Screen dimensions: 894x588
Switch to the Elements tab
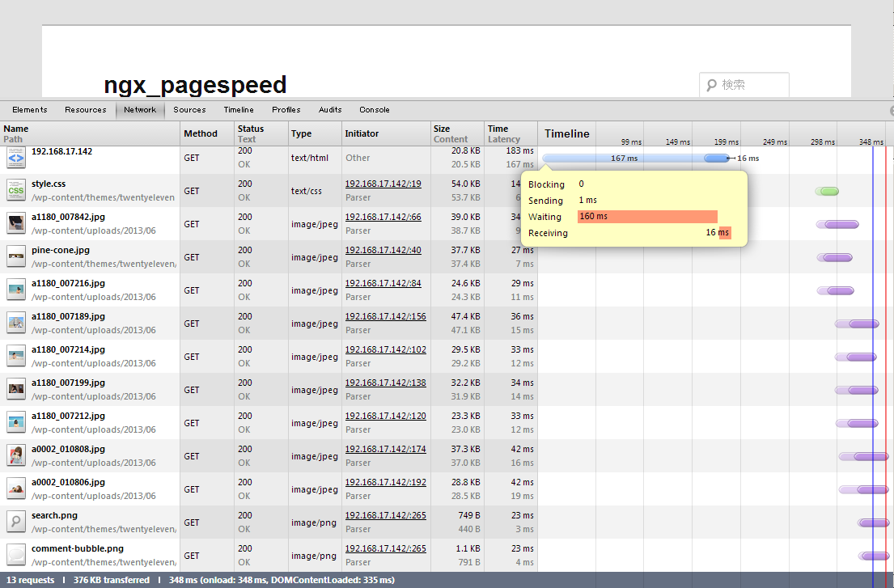coord(30,110)
